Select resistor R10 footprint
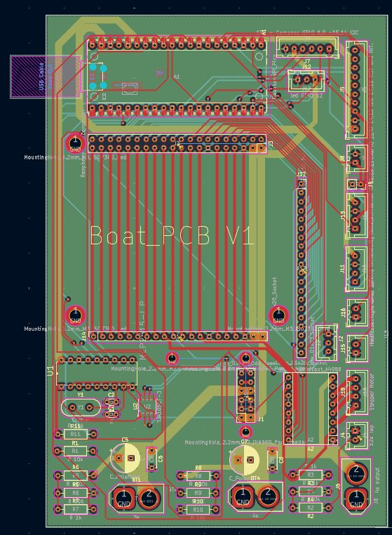 [198, 510]
